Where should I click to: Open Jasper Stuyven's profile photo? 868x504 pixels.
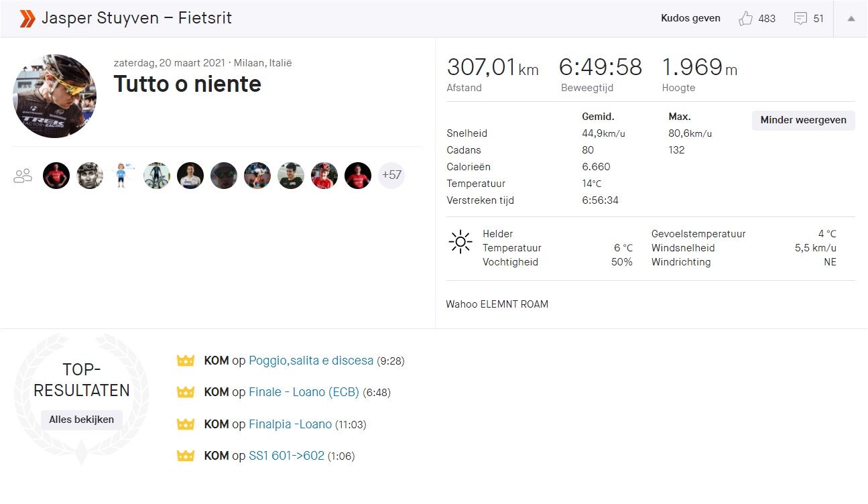click(x=54, y=96)
